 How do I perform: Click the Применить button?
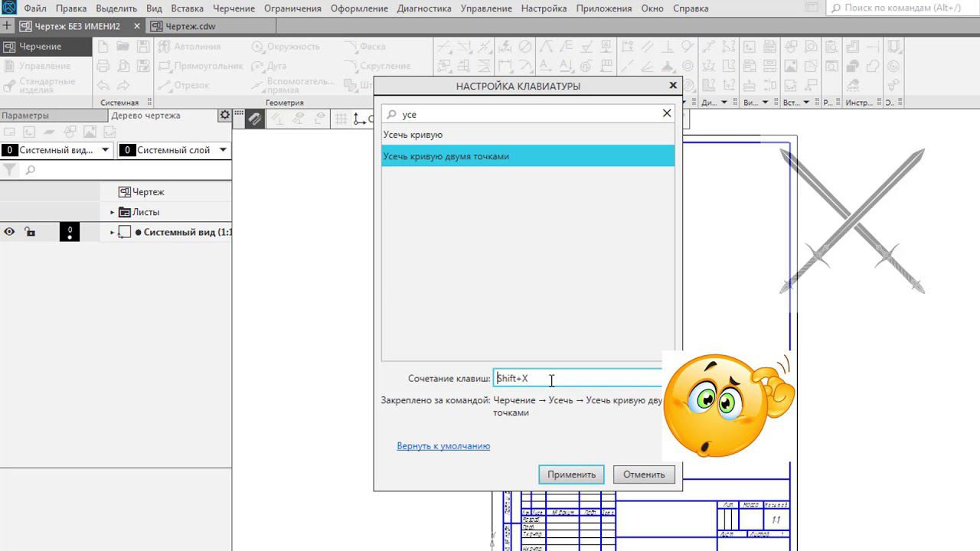click(x=571, y=474)
